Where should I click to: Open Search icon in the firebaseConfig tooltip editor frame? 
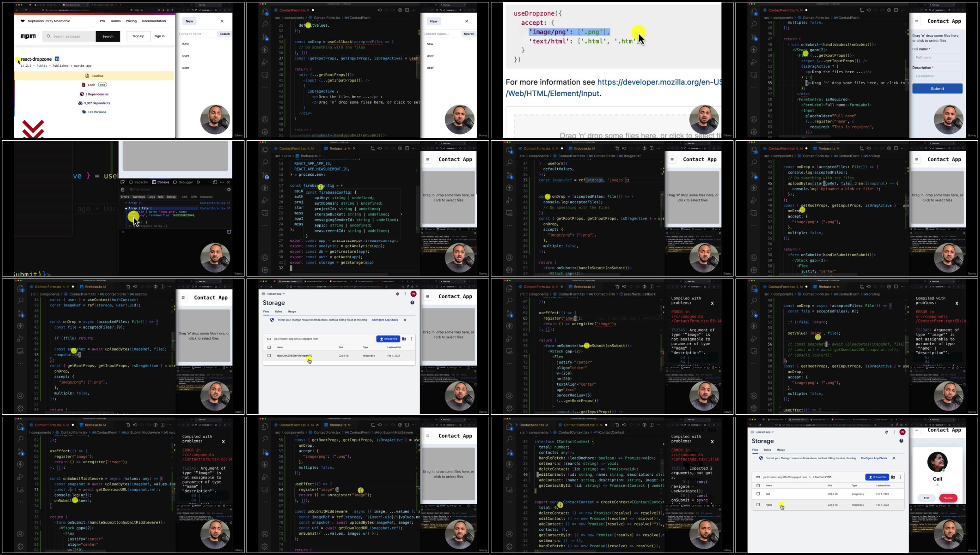click(x=265, y=162)
